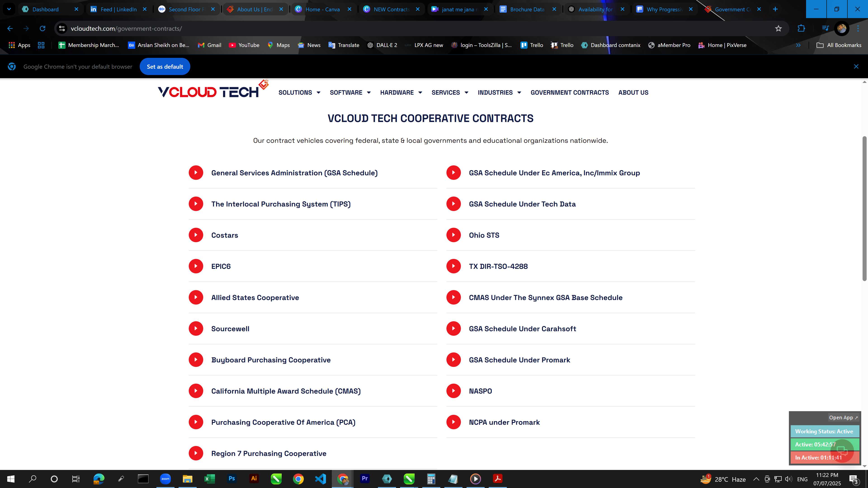
Task: Open the Translate bookmark
Action: (344, 45)
